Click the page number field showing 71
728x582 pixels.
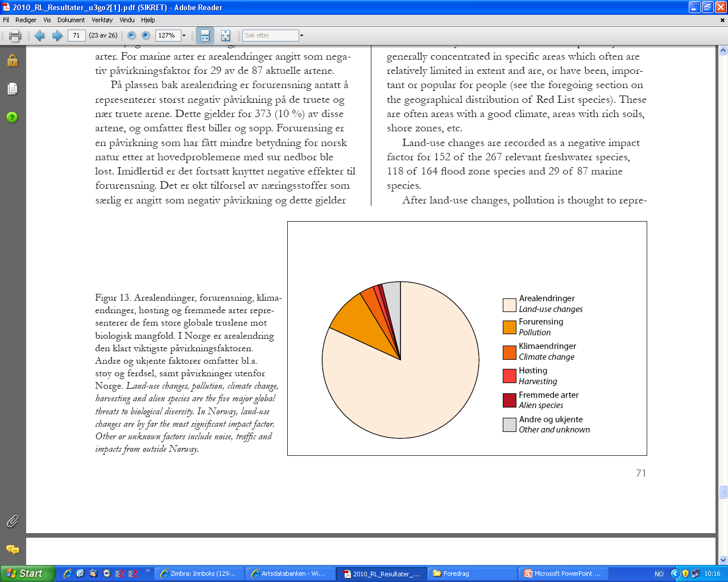tap(76, 35)
